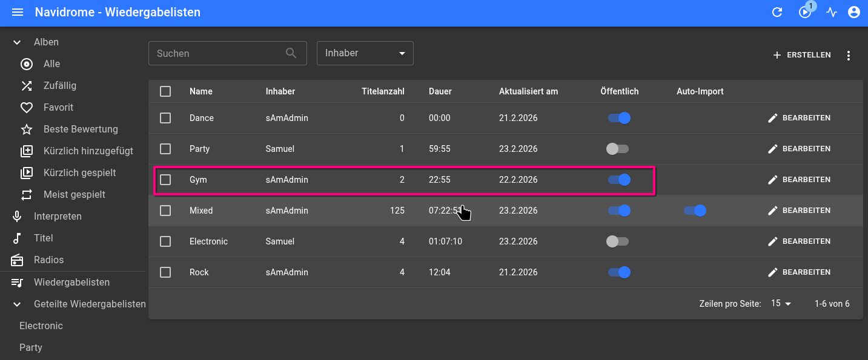
Task: Go to Radios in sidebar
Action: pos(48,260)
